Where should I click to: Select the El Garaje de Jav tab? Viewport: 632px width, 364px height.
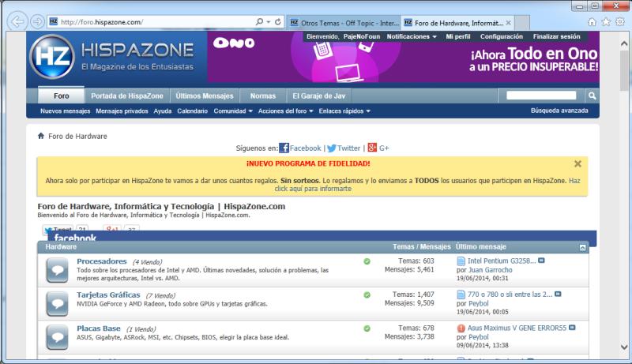point(319,96)
